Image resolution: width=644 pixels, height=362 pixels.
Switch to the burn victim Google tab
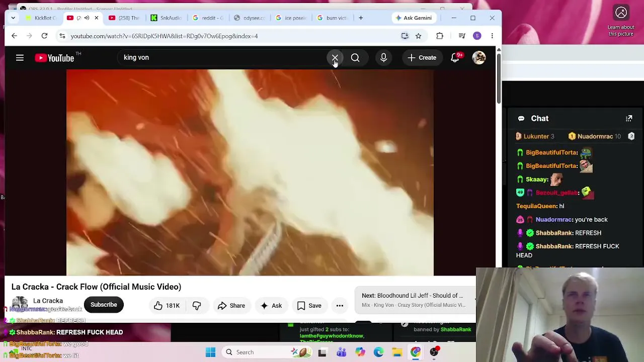coord(333,18)
